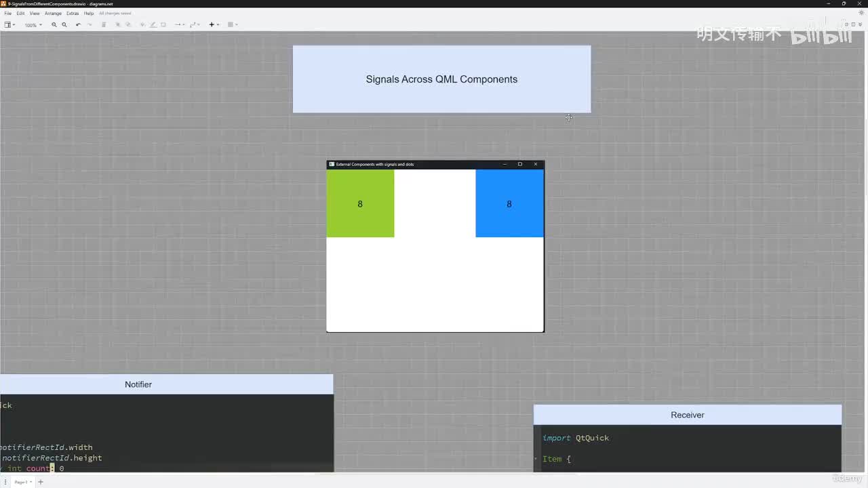The width and height of the screenshot is (868, 488).
Task: Open the Insert plus dropdown
Action: coord(214,25)
